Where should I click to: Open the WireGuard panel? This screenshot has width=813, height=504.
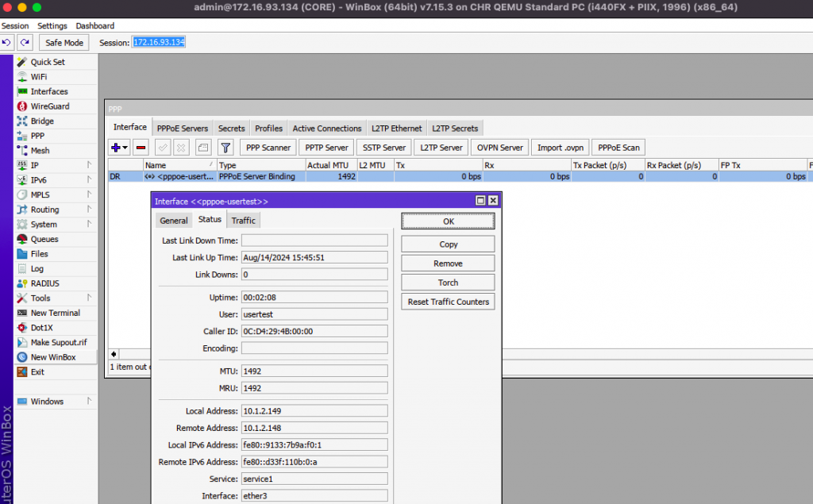click(48, 106)
